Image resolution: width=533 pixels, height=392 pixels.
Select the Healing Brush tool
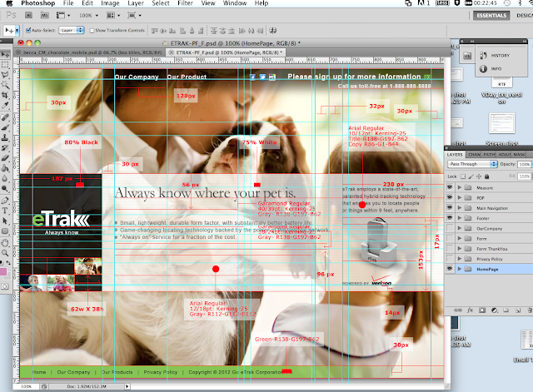pos(5,118)
